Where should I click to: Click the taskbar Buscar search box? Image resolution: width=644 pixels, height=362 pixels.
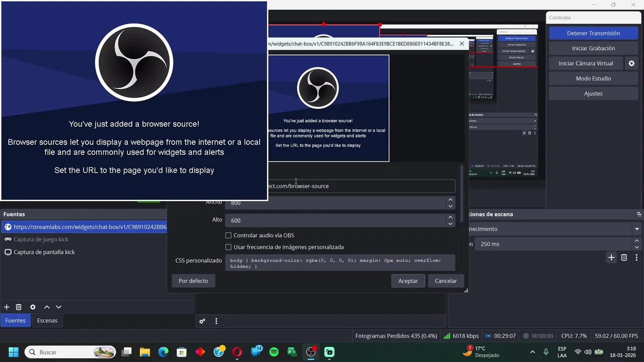70,352
